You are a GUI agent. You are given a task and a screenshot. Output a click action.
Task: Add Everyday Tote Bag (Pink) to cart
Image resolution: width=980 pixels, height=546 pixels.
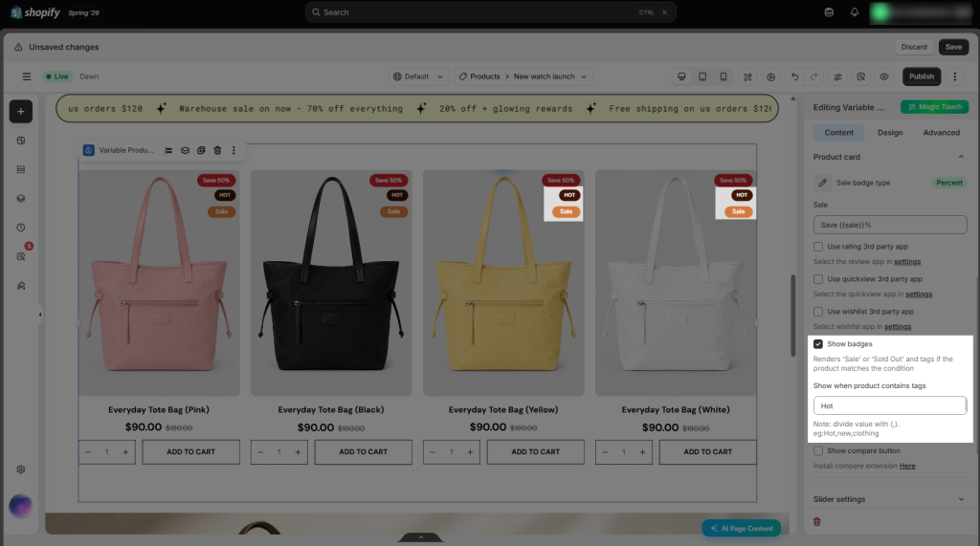point(190,451)
